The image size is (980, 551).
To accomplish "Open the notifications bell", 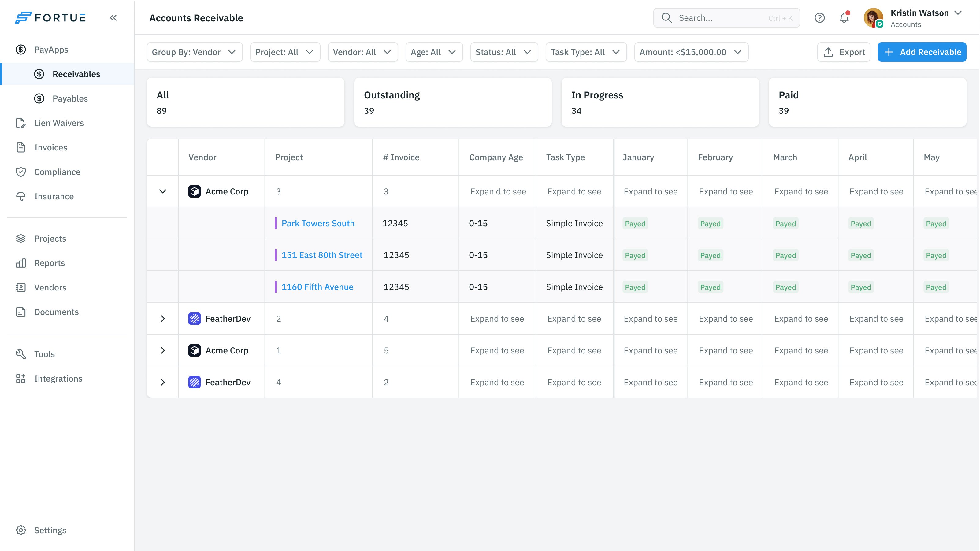I will [x=844, y=18].
